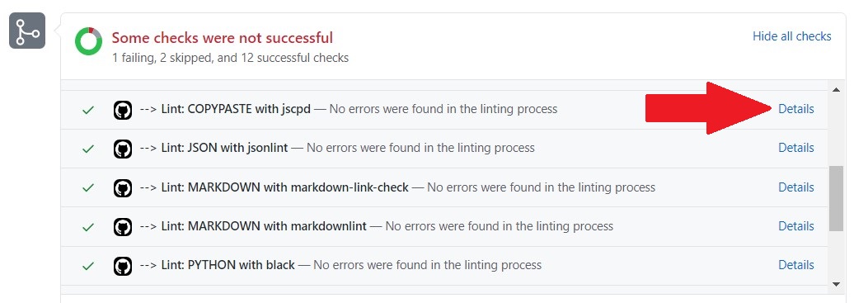Image resolution: width=868 pixels, height=303 pixels.
Task: Click GitHub avatar icon beside JSON jsonlint check
Action: click(x=123, y=149)
